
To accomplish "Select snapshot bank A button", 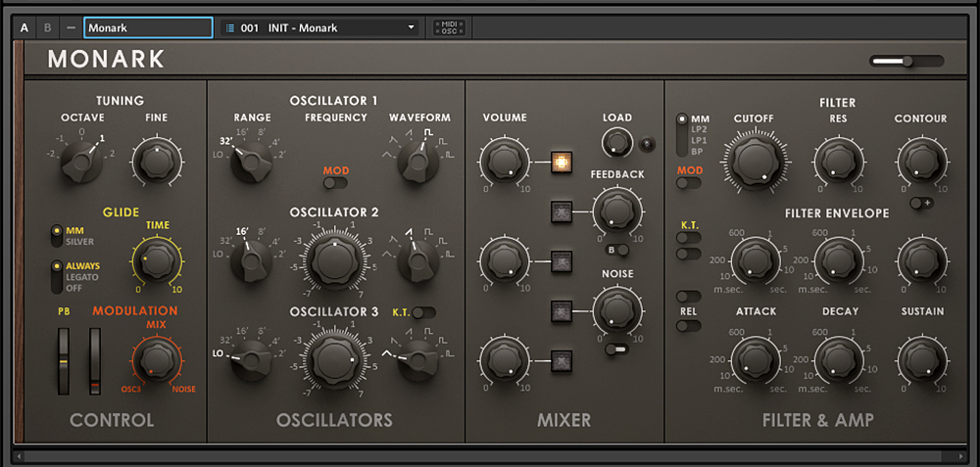I will (x=24, y=27).
